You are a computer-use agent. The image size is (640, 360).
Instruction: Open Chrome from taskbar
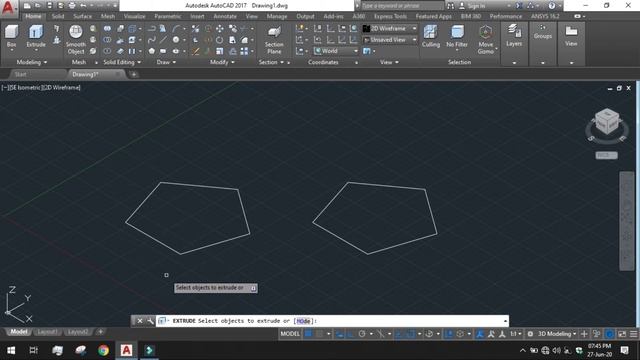pyautogui.click(x=103, y=350)
